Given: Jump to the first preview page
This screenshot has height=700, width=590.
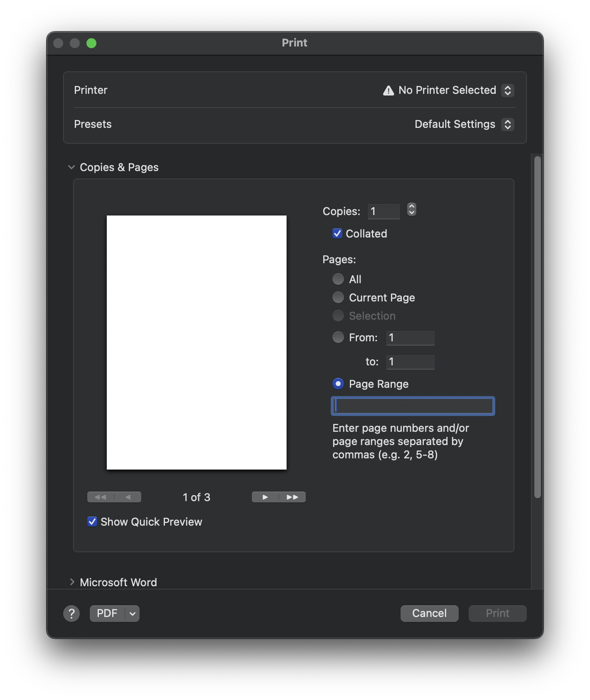Looking at the screenshot, I should [x=101, y=497].
